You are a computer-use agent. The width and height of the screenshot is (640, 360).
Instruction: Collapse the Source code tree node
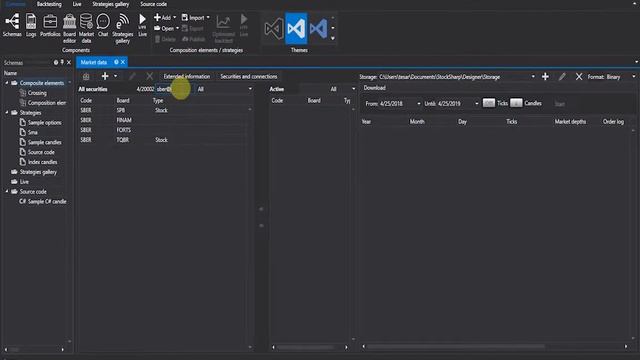pyautogui.click(x=7, y=192)
